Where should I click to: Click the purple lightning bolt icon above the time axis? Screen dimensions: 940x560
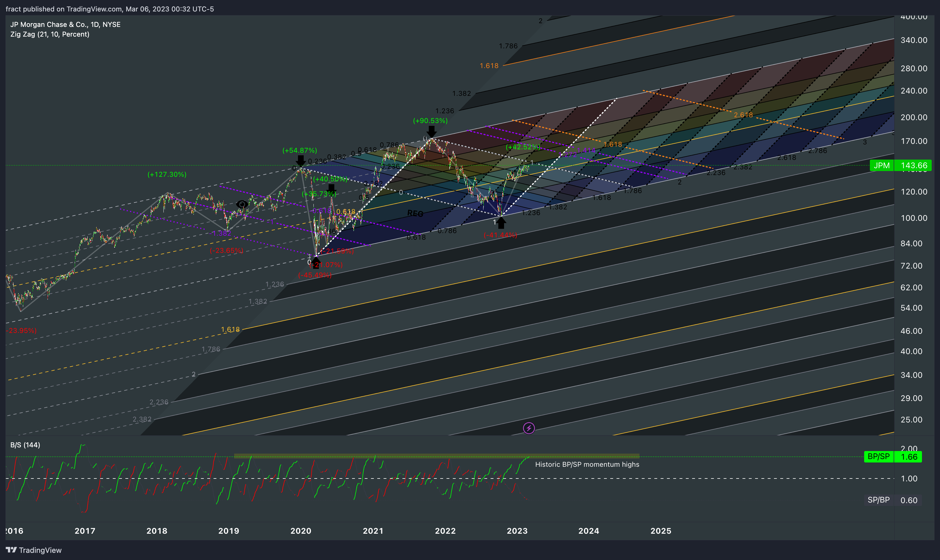coord(529,428)
